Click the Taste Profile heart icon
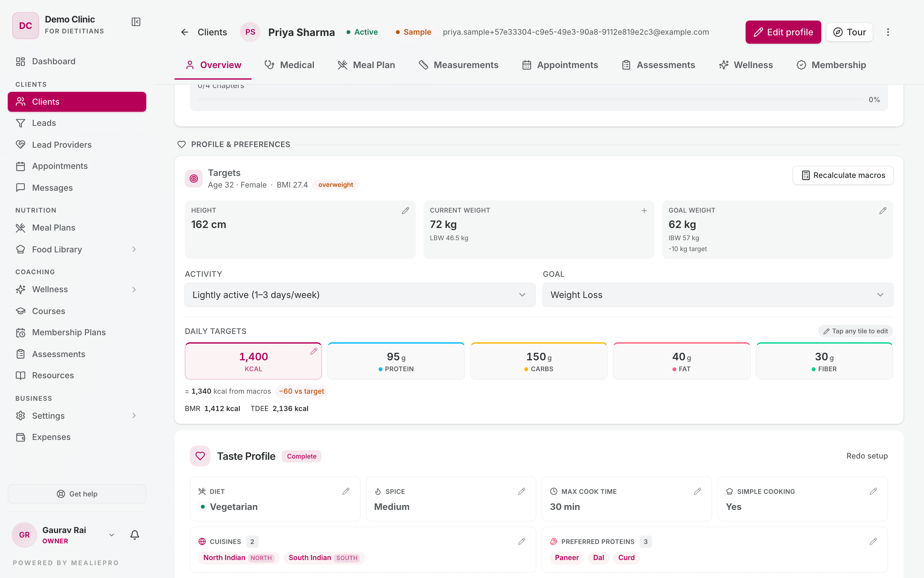 (x=200, y=456)
